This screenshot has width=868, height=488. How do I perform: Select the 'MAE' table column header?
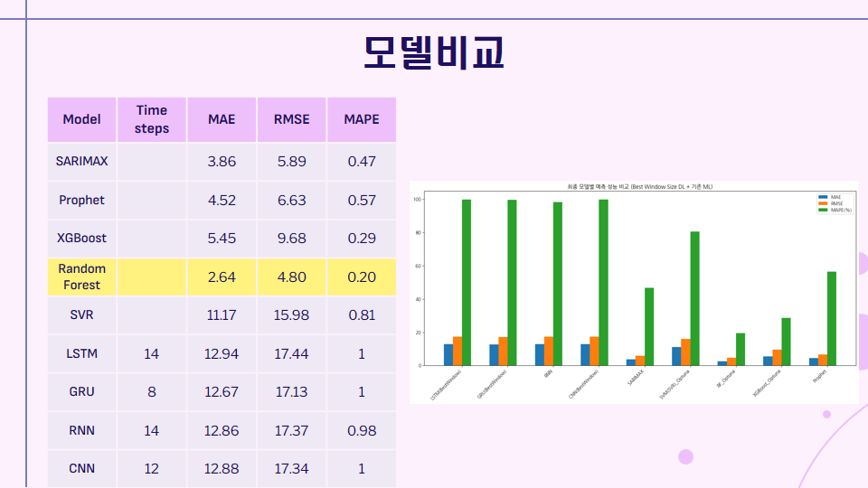(x=222, y=119)
